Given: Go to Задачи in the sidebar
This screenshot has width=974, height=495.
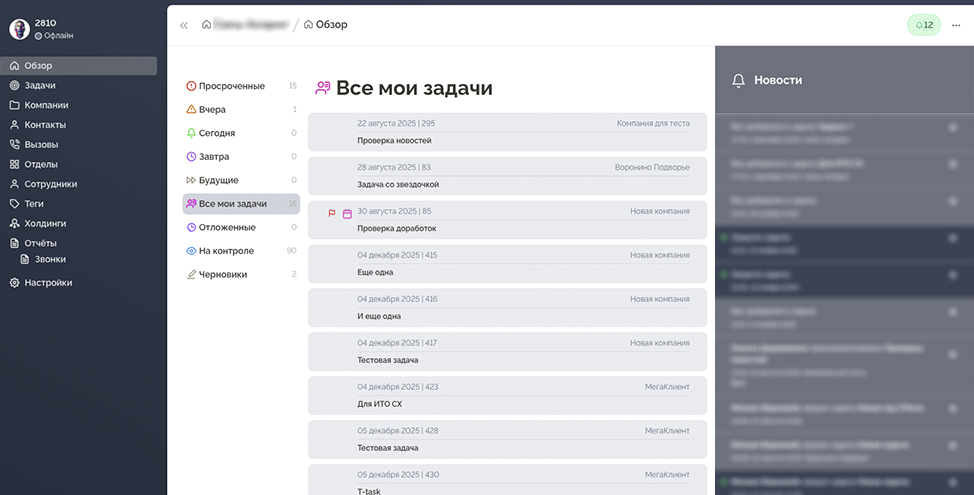Looking at the screenshot, I should coord(78,86).
